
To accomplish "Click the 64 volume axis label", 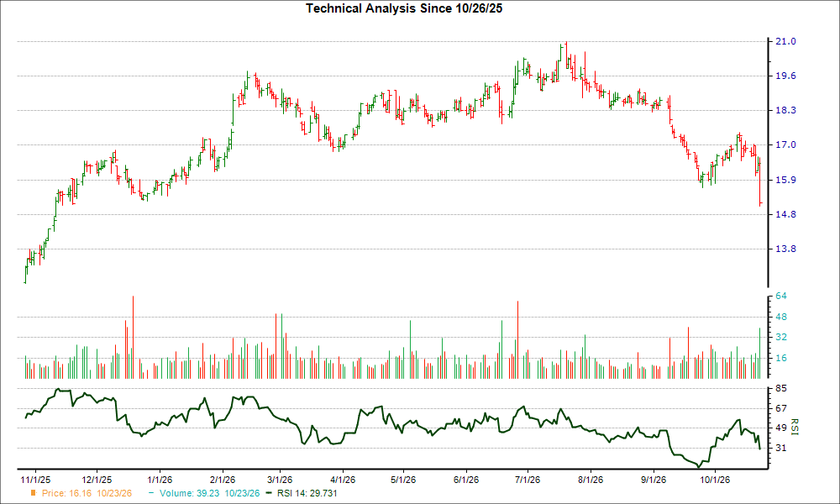I will click(781, 297).
